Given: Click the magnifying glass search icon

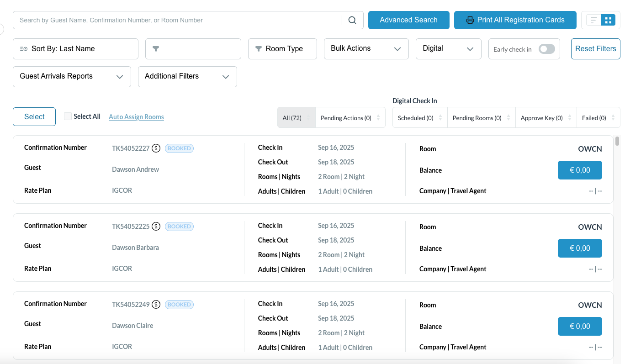Looking at the screenshot, I should click(x=352, y=20).
